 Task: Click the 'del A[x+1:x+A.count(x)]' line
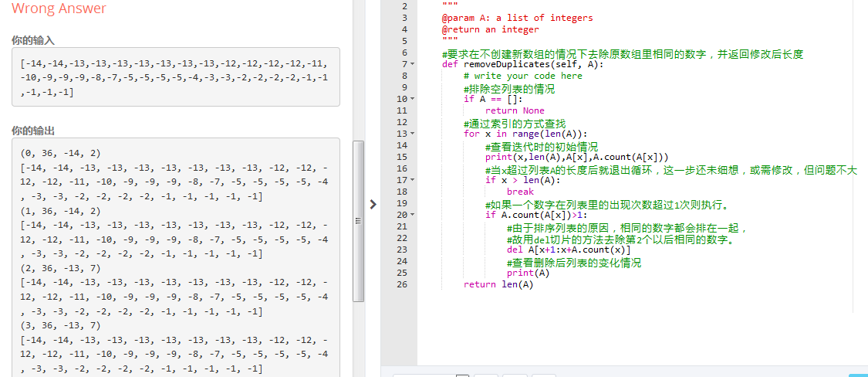click(568, 250)
